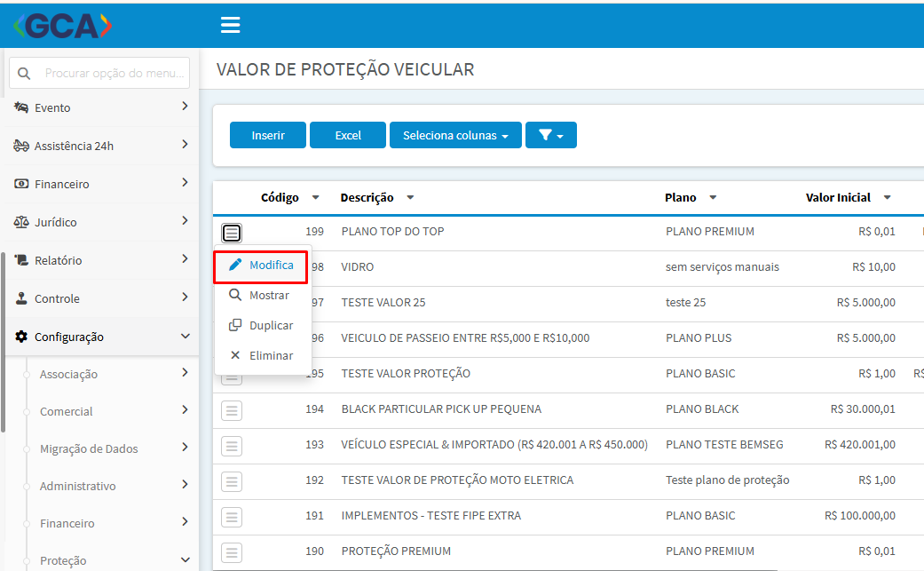Screen dimensions: 924x571
Task: Select BLACK PARTICULAR PICK UP PEQUENA cell
Action: tap(441, 409)
